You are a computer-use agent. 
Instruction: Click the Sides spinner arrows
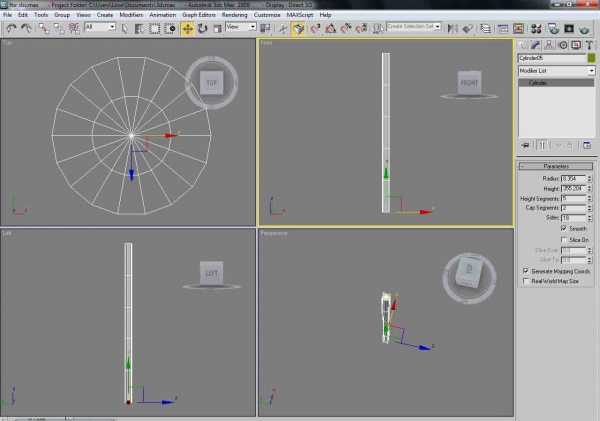589,218
